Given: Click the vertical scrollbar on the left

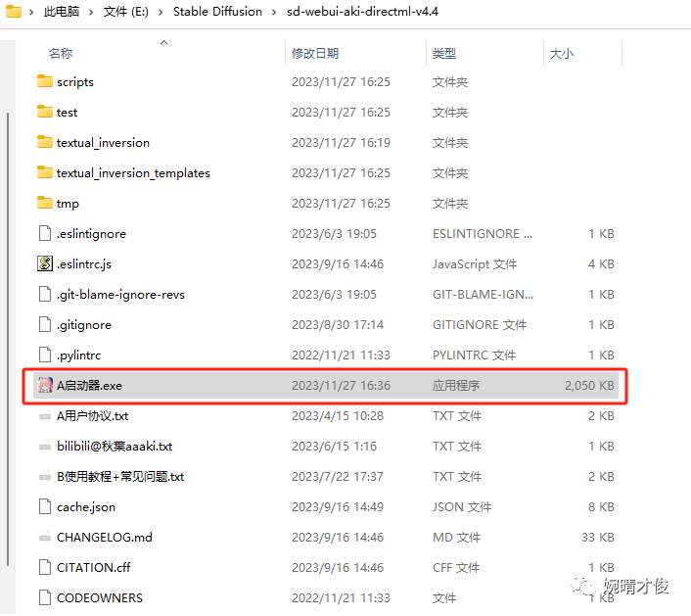Looking at the screenshot, I should click(x=8, y=340).
